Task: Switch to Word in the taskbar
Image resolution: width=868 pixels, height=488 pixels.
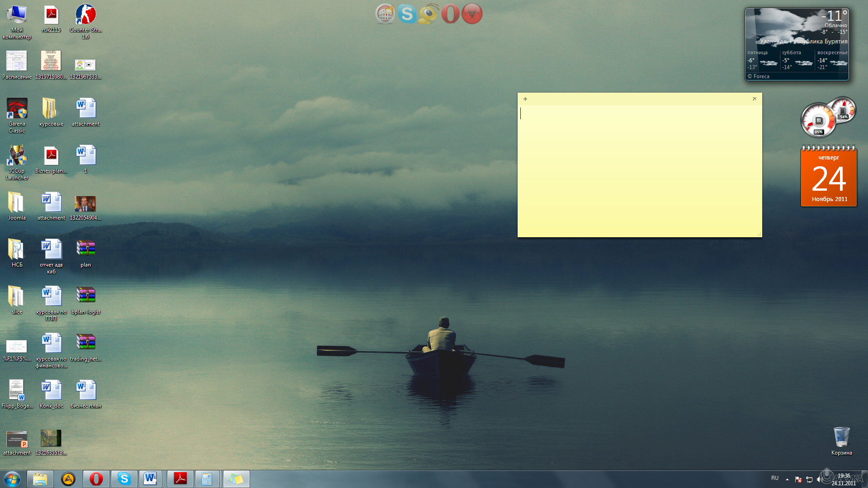Action: pos(151,479)
